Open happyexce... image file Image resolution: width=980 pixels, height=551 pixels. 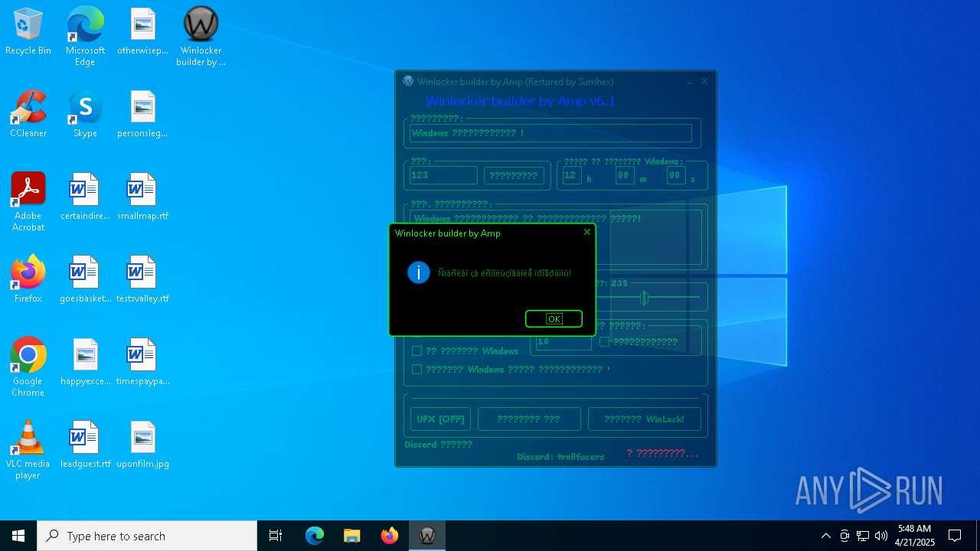click(x=85, y=362)
